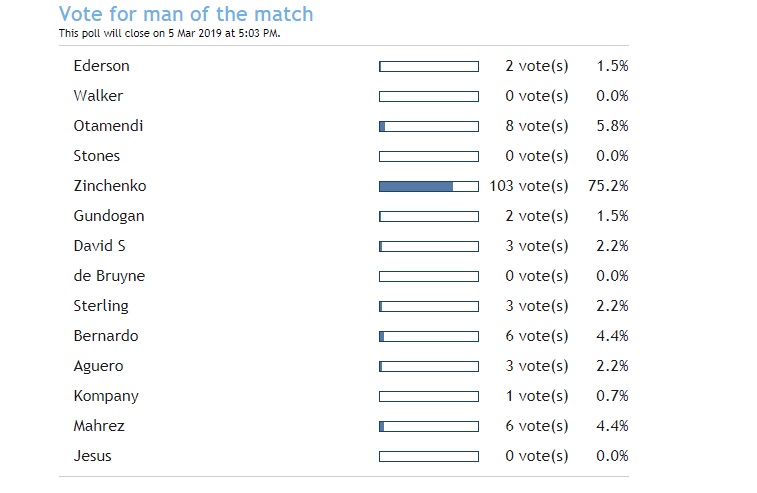
Task: Click Mahrez's vote progress bar
Action: [428, 426]
